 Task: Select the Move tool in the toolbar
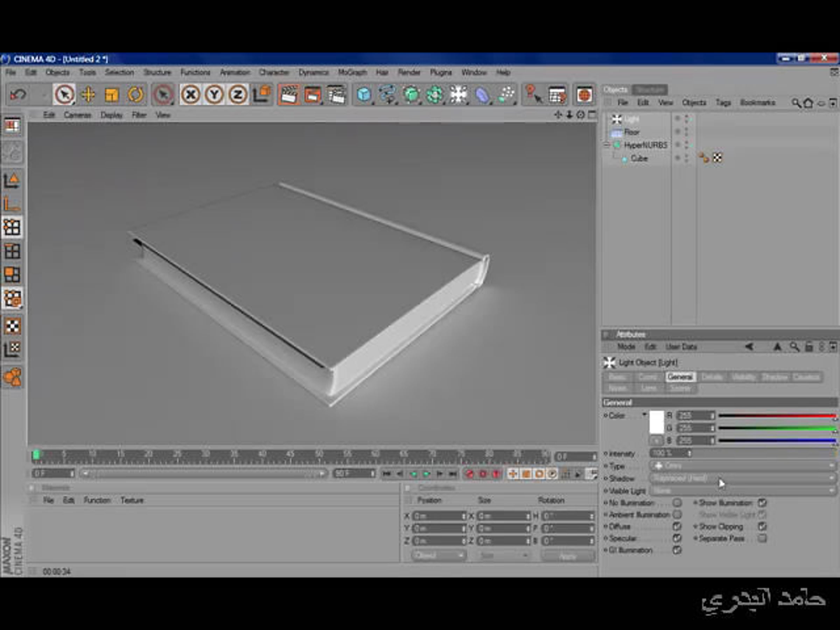88,94
